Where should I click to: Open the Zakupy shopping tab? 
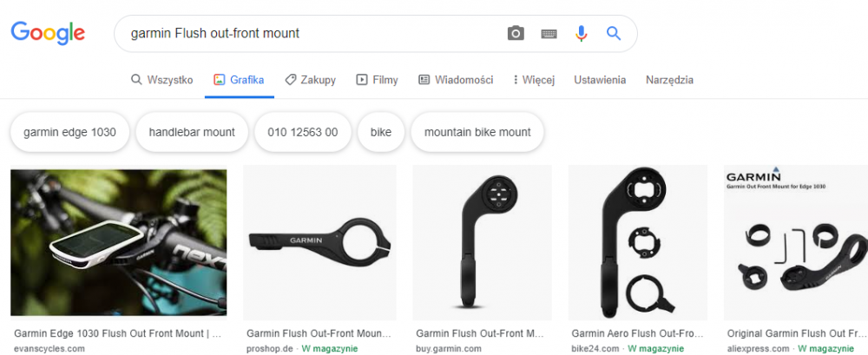310,80
